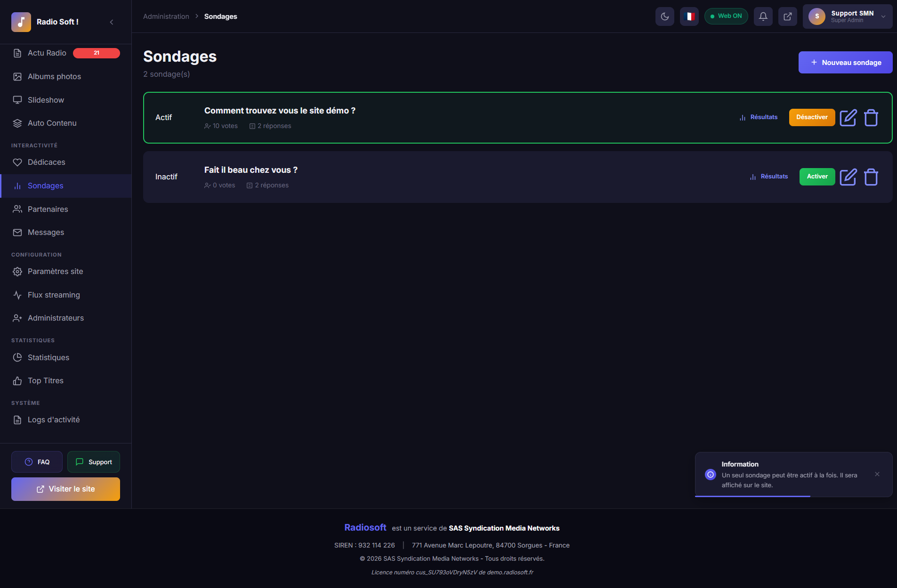This screenshot has width=897, height=588.
Task: Open Dédicaces in the sidebar
Action: pyautogui.click(x=46, y=162)
